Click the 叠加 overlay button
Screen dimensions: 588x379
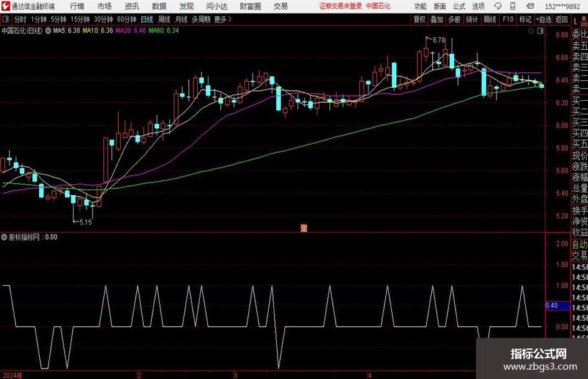437,19
